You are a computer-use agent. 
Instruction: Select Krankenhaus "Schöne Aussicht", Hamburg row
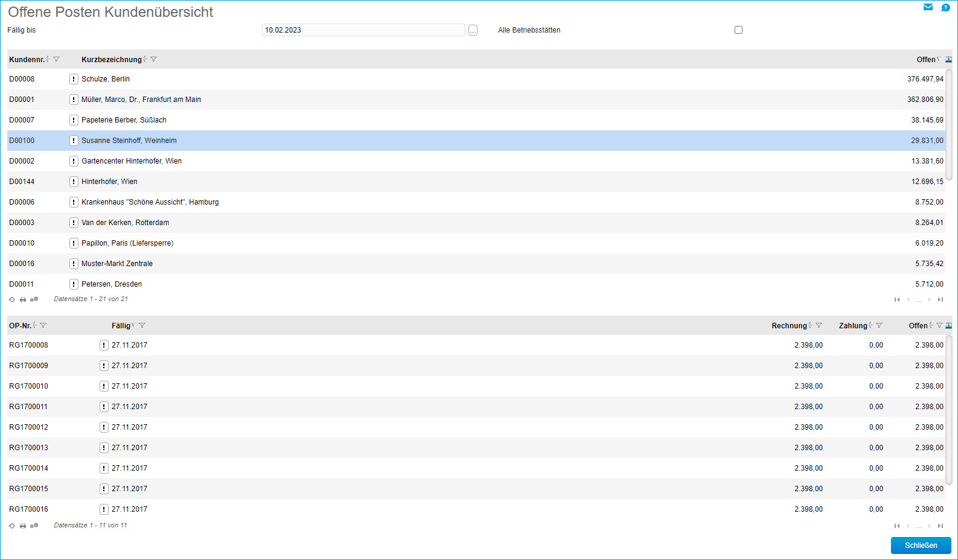point(476,202)
